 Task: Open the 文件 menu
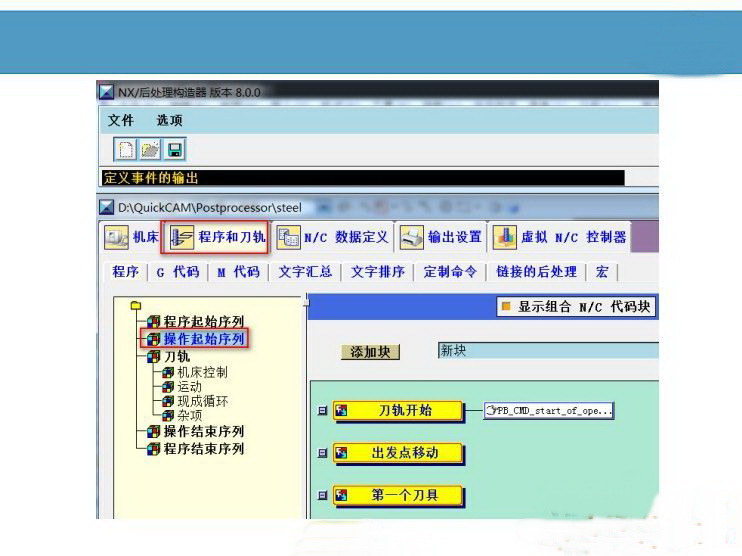pos(121,120)
